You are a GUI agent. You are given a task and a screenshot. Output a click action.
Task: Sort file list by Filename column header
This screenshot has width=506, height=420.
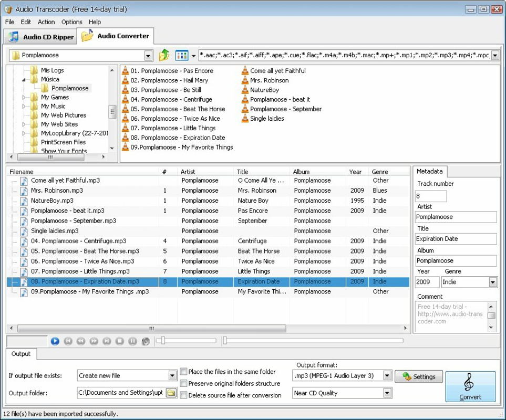83,172
